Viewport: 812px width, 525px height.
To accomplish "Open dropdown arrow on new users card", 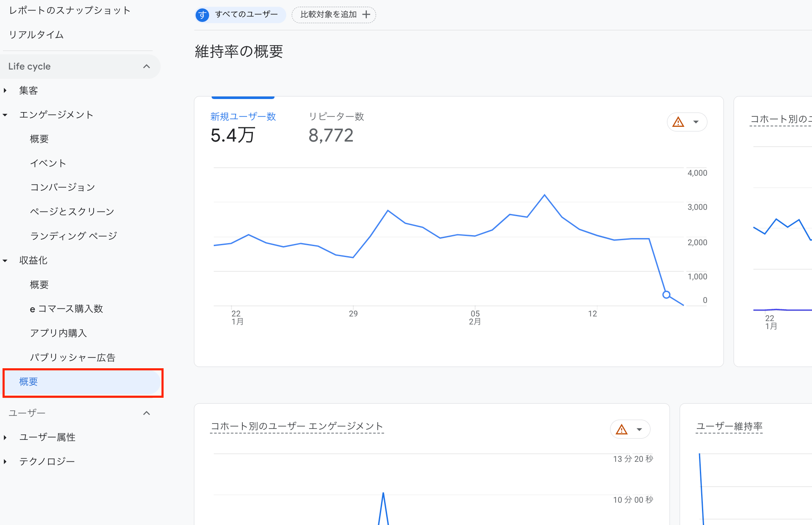I will pos(696,122).
